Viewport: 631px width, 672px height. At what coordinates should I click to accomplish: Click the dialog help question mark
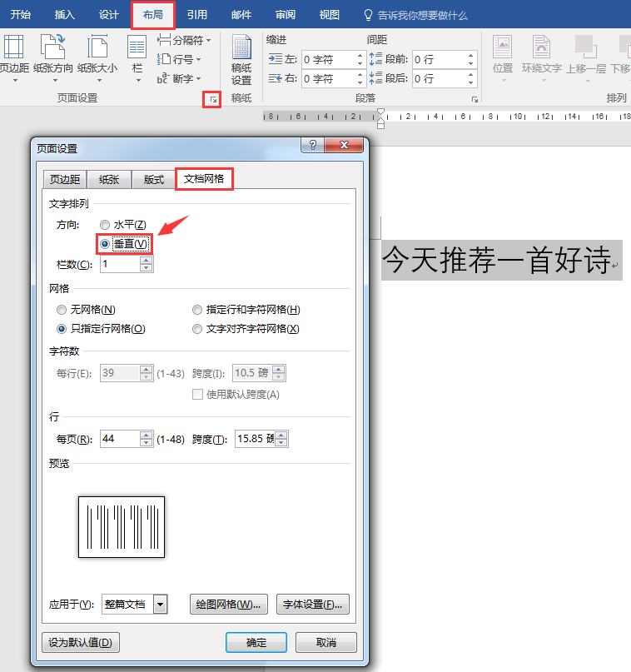(313, 145)
